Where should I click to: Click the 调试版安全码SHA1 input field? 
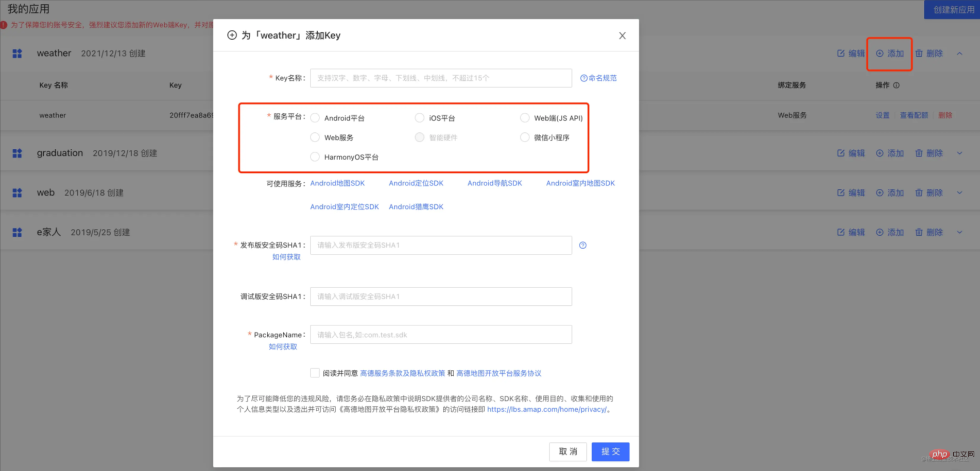point(441,296)
